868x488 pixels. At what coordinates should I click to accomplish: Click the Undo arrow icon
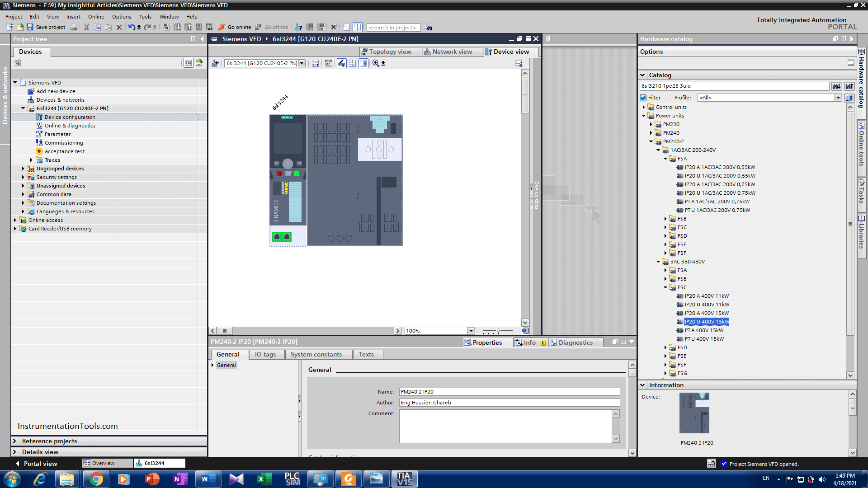coord(131,27)
